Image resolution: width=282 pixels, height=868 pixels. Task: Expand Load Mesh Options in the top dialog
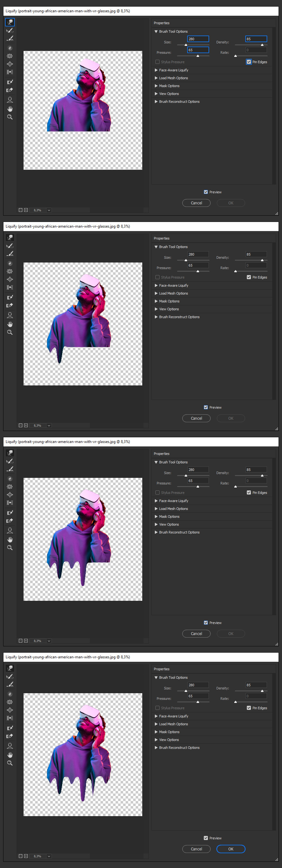pyautogui.click(x=156, y=78)
